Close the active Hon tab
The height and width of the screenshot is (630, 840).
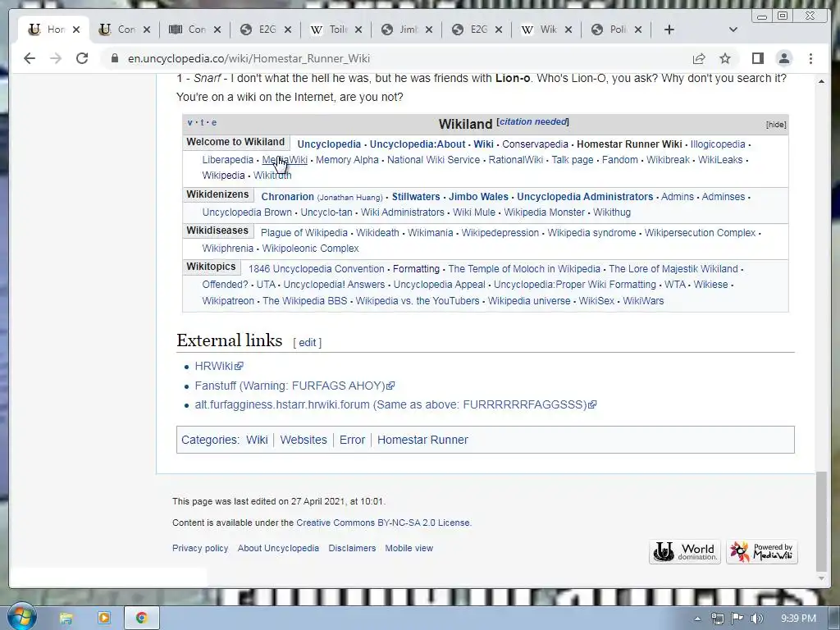pyautogui.click(x=76, y=30)
